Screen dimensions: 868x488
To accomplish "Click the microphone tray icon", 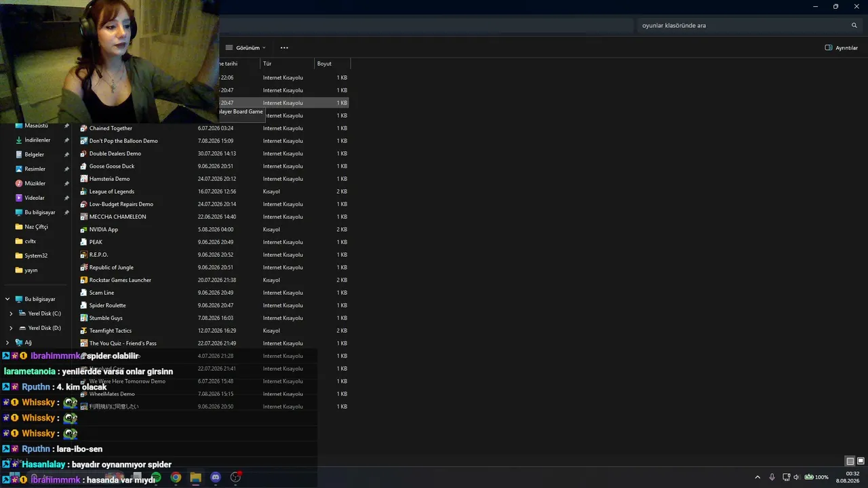I will click(x=772, y=477).
